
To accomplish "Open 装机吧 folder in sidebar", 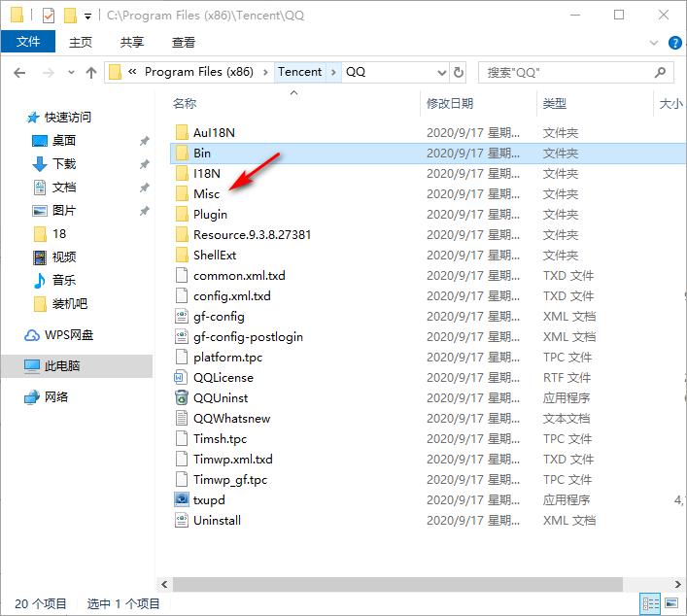I will pyautogui.click(x=70, y=303).
